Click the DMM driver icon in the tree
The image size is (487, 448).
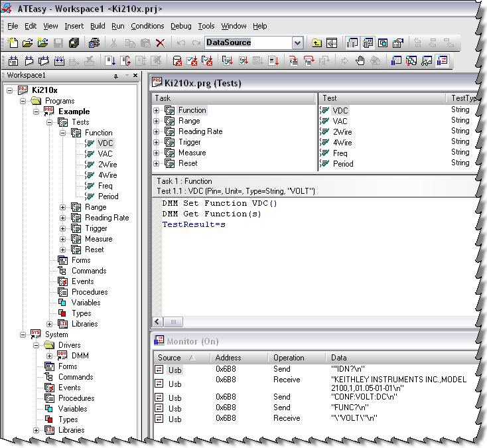(62, 355)
